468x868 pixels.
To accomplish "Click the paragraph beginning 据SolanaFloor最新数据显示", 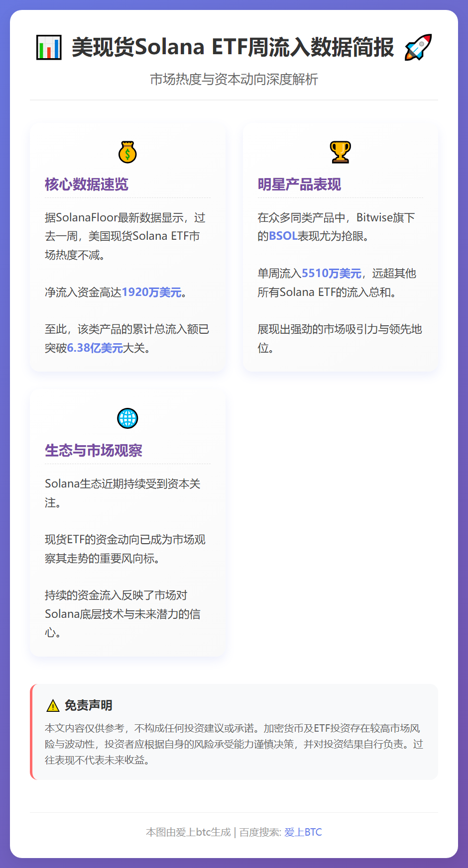I will point(125,236).
